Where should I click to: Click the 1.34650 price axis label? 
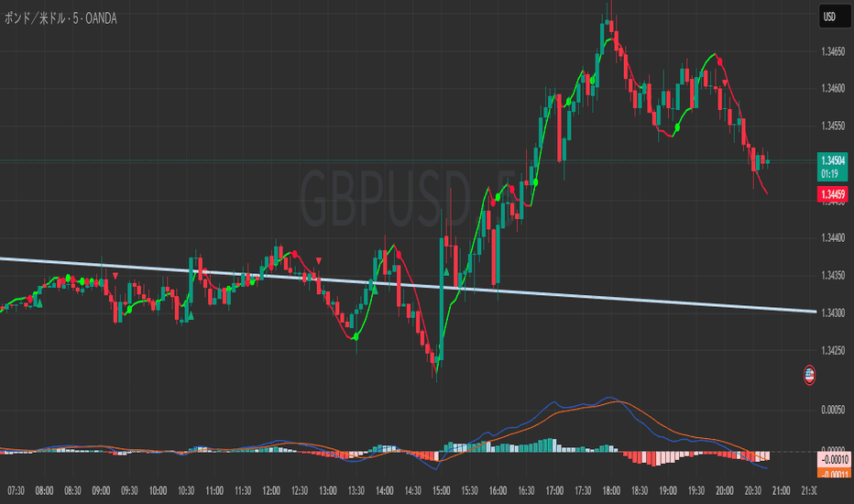[x=833, y=51]
